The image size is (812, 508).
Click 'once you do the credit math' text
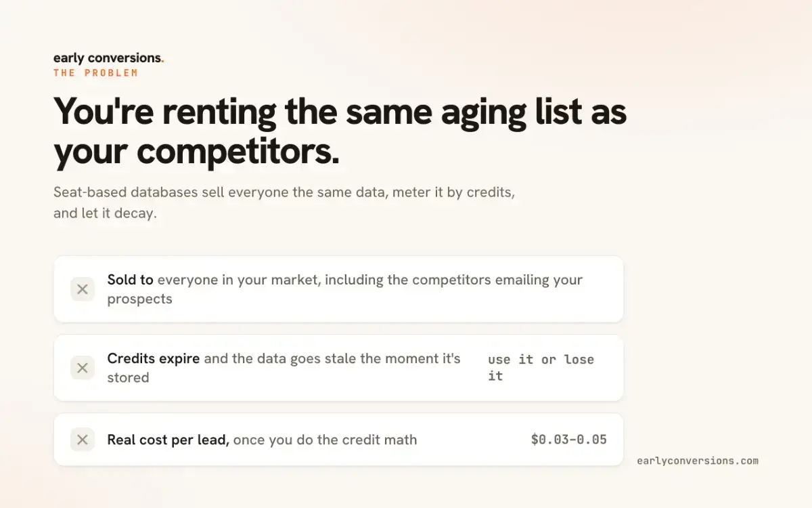tap(325, 440)
